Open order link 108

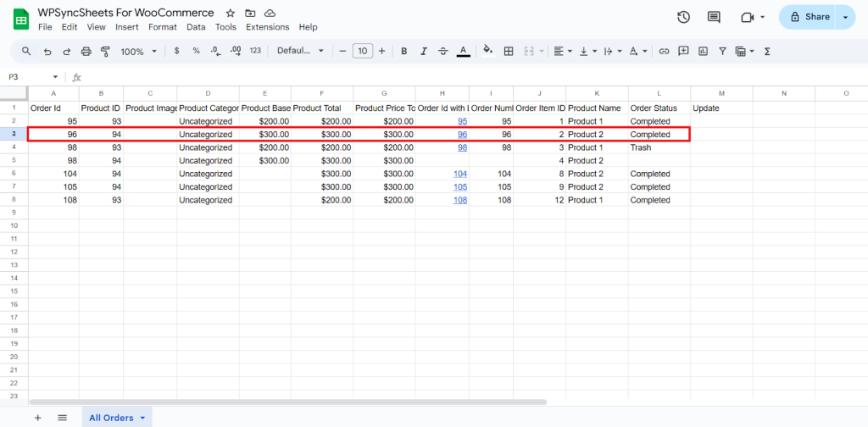coord(460,200)
